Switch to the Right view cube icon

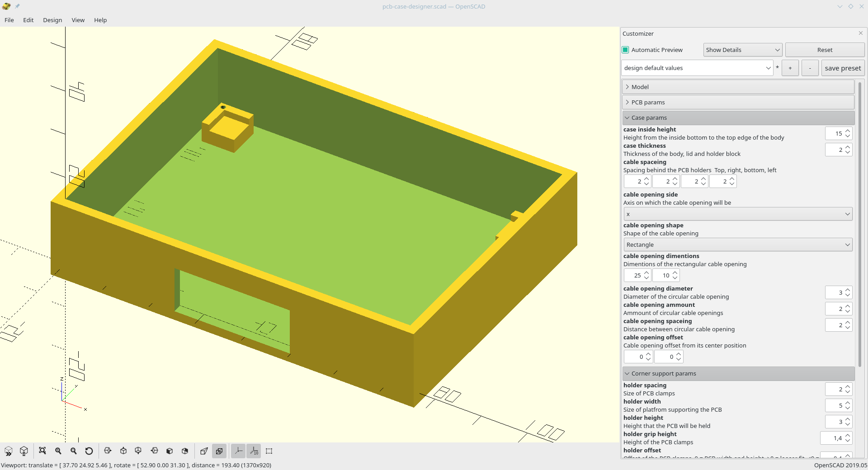coord(108,451)
